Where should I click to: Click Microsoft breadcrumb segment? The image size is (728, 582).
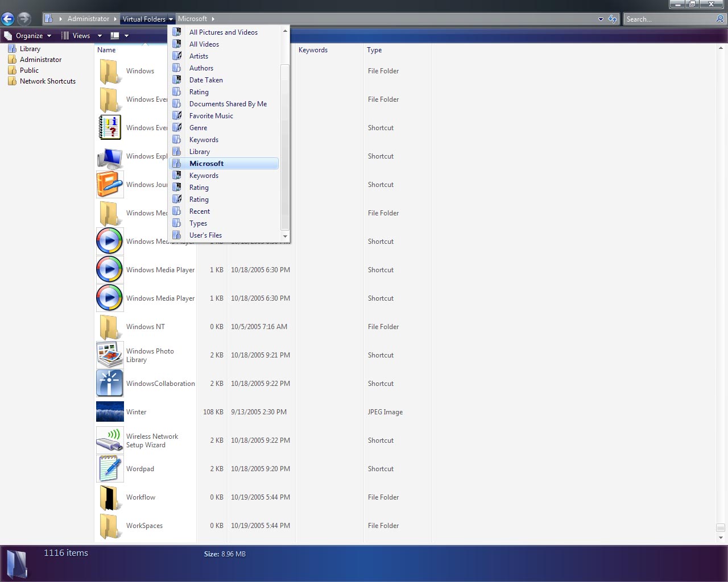coord(192,19)
